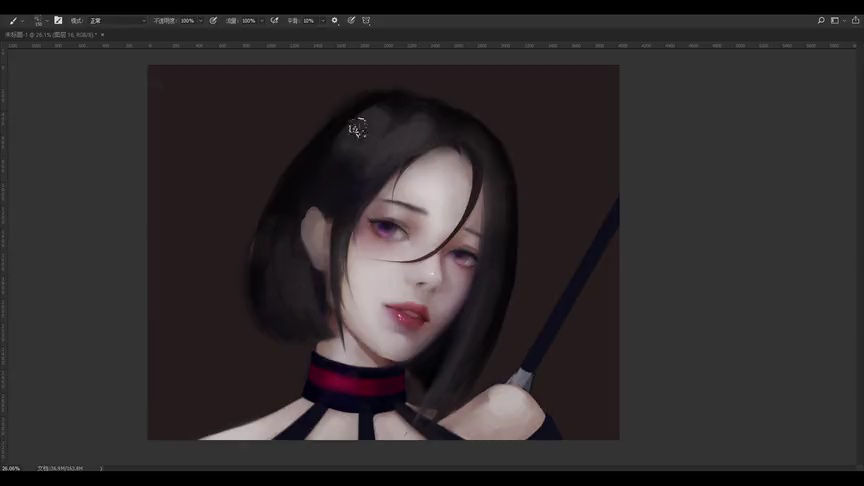This screenshot has height=486, width=864.
Task: Click the search magnifier icon
Action: pos(821,20)
